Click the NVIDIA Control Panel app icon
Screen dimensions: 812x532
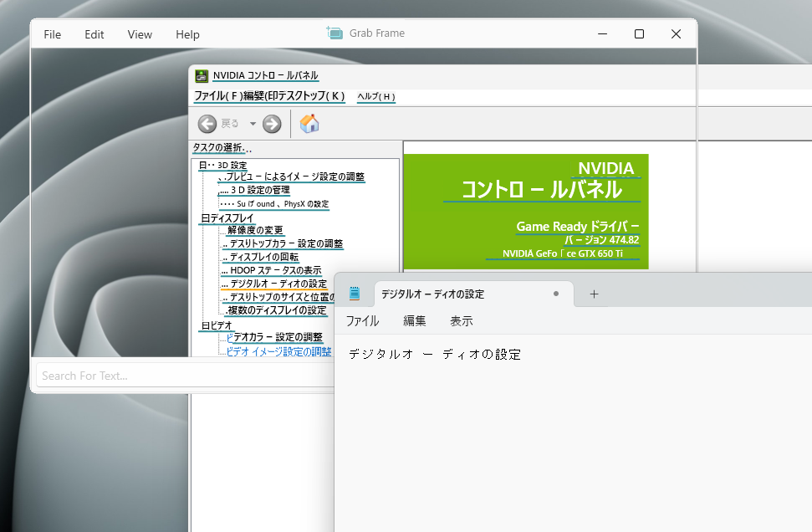pyautogui.click(x=202, y=76)
